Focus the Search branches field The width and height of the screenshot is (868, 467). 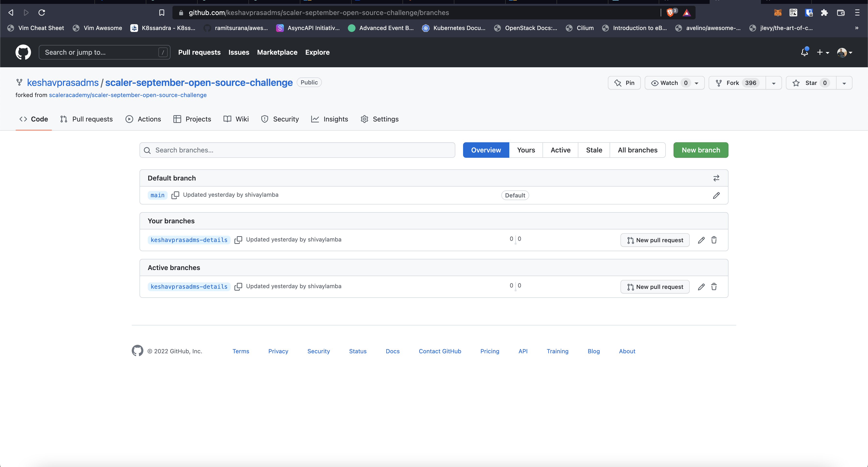pos(297,150)
